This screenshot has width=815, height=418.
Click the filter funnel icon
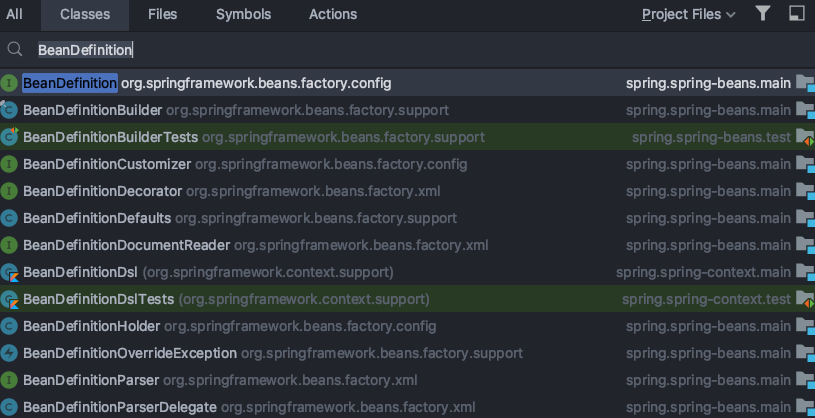[x=763, y=14]
